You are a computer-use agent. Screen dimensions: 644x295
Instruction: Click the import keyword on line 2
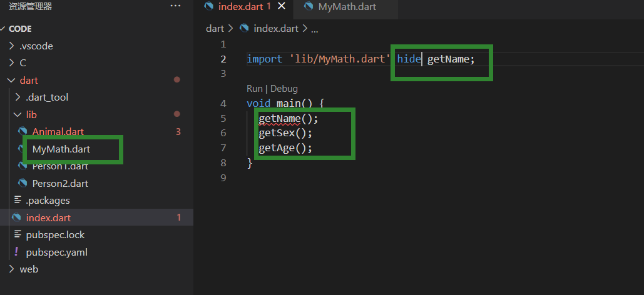pos(264,59)
